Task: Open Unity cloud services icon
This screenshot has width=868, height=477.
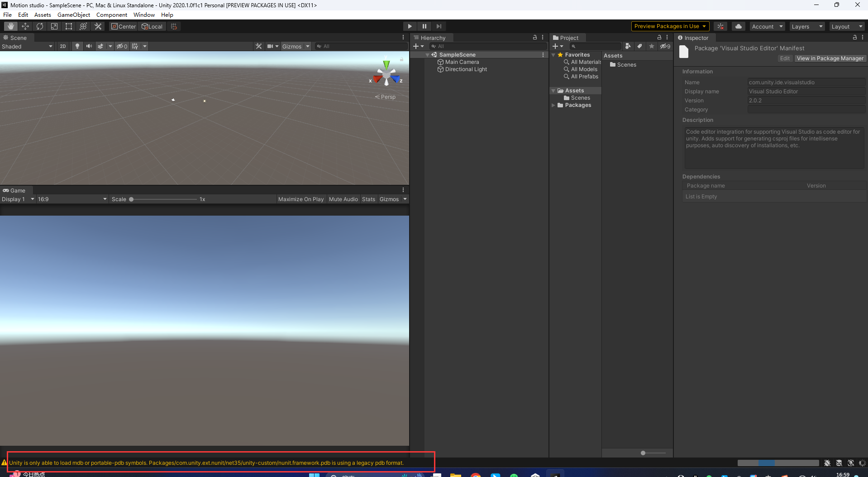Action: (738, 26)
